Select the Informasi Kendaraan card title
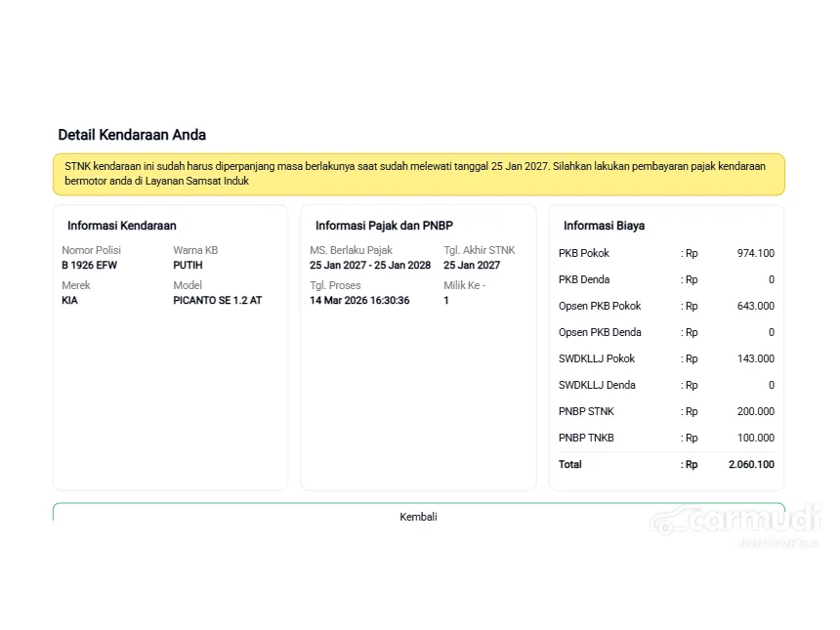The width and height of the screenshot is (840, 630). coord(122,226)
